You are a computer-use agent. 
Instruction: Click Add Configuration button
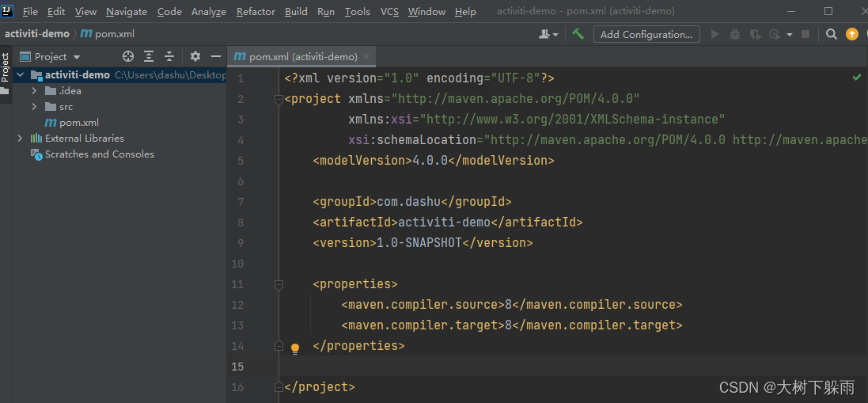646,34
